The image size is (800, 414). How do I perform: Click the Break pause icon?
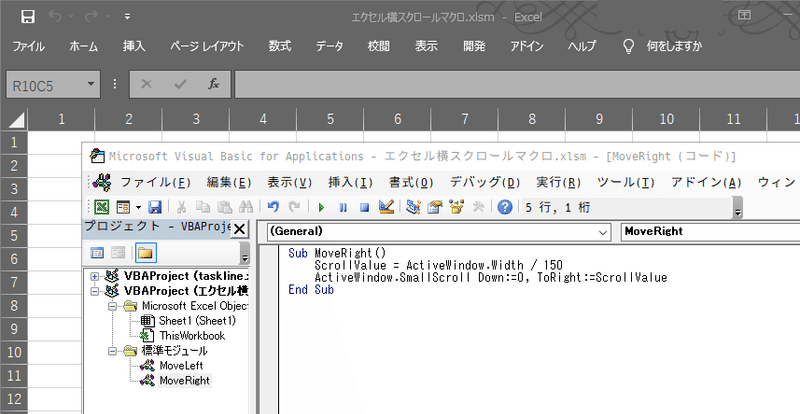coord(343,208)
